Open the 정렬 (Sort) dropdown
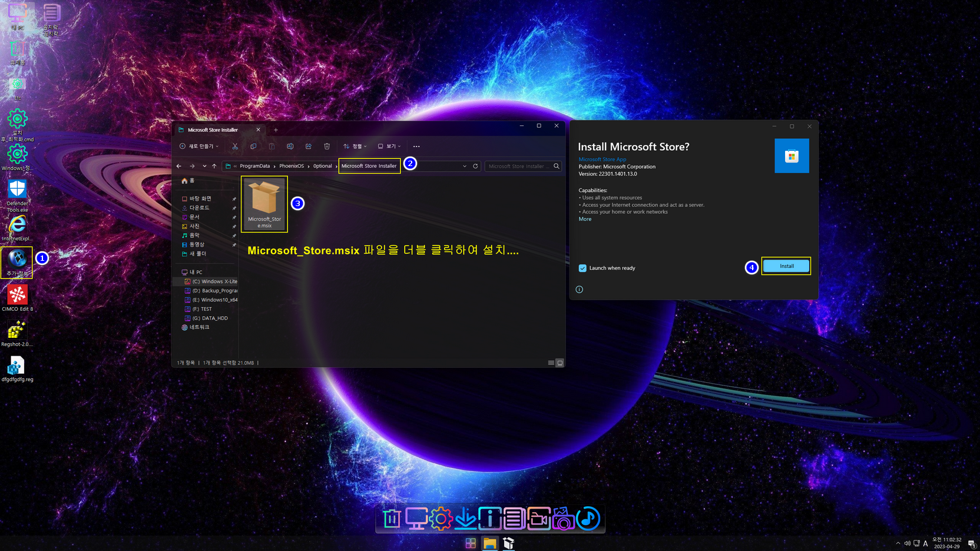This screenshot has width=980, height=551. coord(355,146)
